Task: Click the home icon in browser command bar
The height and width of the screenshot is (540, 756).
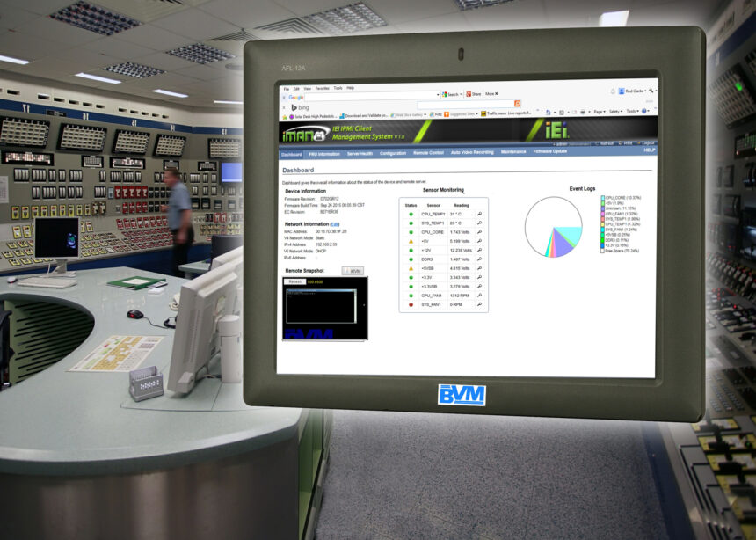Action: click(549, 112)
